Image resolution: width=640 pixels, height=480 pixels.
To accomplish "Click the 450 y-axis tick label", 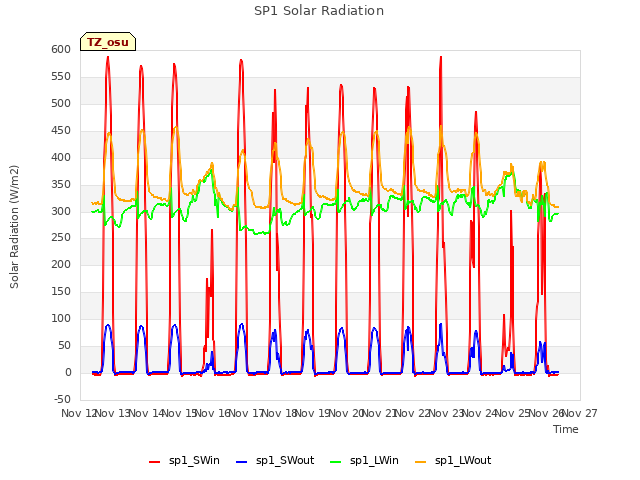I will pyautogui.click(x=61, y=130).
